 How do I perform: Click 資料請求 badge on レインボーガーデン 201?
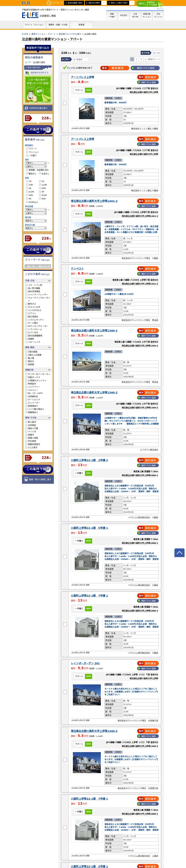pos(148,663)
